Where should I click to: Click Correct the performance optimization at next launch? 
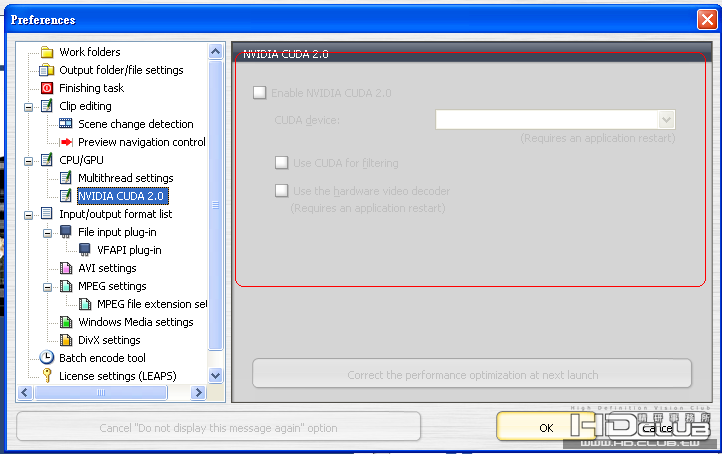(x=472, y=374)
